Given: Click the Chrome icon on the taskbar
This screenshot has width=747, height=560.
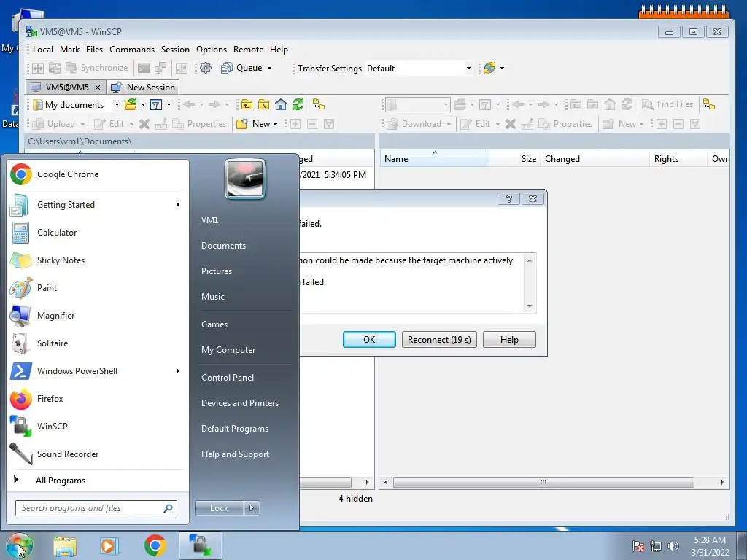Looking at the screenshot, I should pyautogui.click(x=155, y=545).
